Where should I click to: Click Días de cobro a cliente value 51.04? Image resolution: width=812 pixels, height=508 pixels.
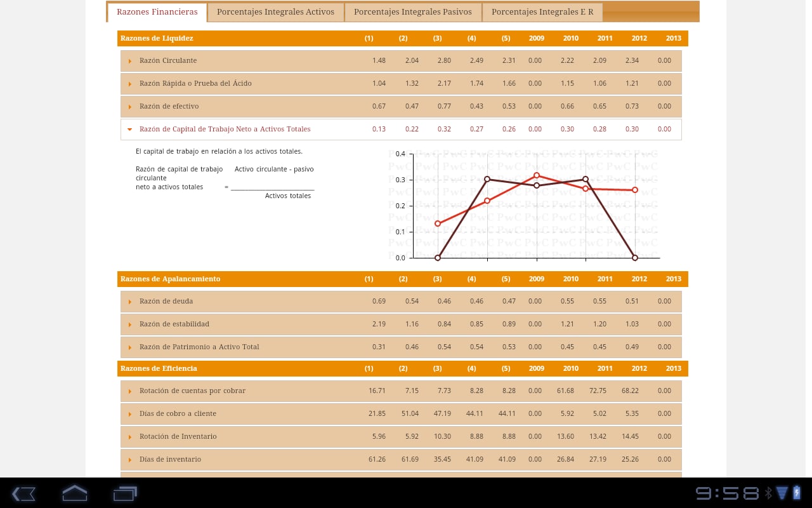[410, 413]
